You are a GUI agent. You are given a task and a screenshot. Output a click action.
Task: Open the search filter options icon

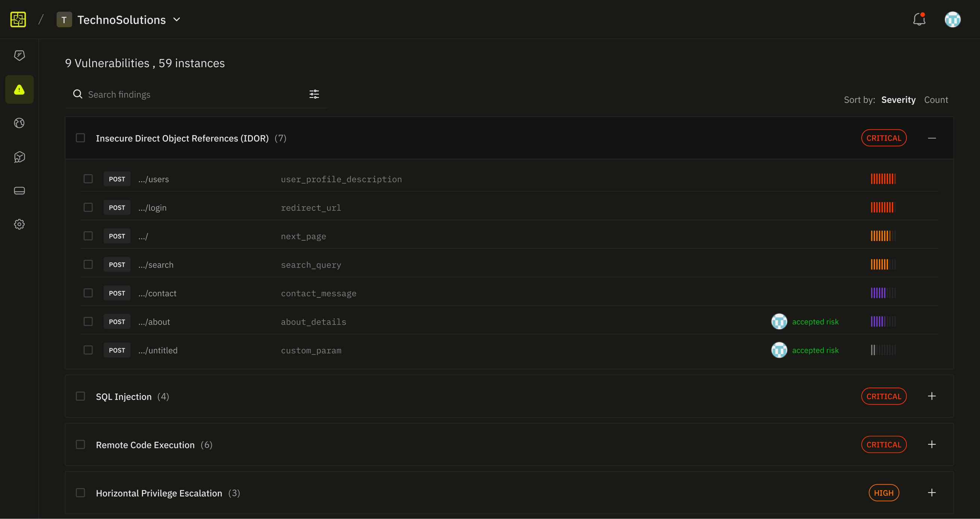click(x=314, y=94)
